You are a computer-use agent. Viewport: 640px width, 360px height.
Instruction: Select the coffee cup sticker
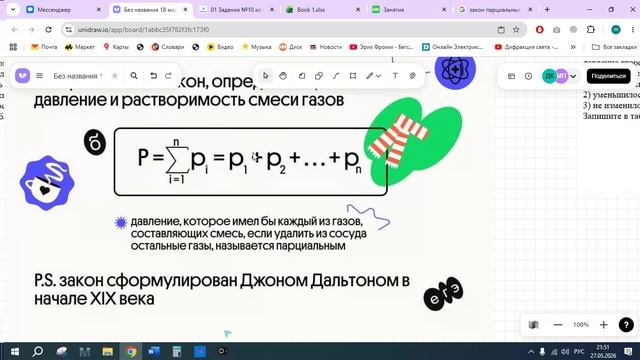pyautogui.click(x=47, y=183)
